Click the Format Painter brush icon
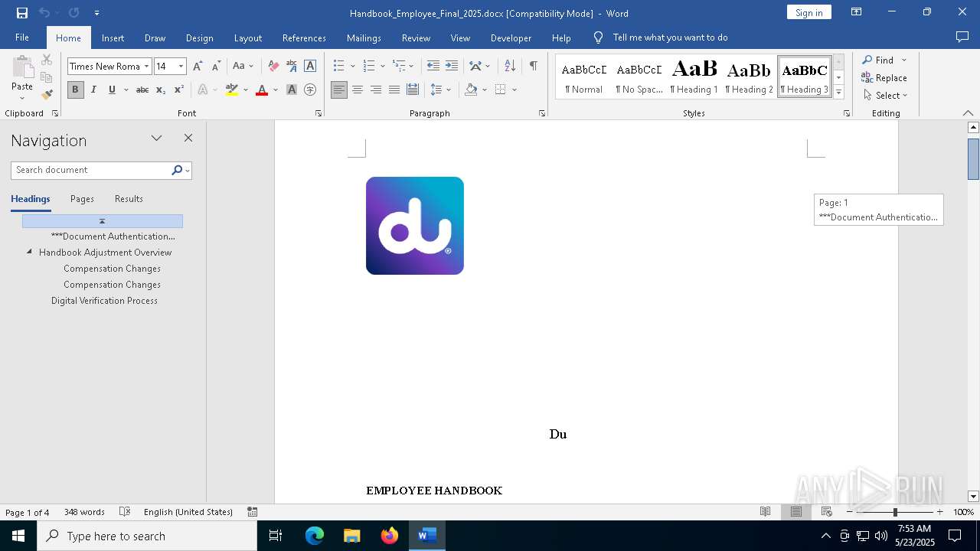Viewport: 980px width, 551px height. click(47, 95)
